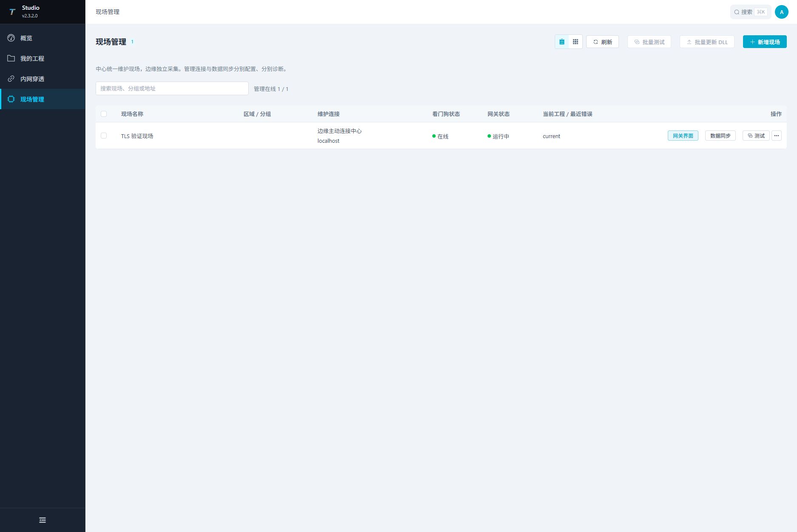
Task: Click the TLS 验证现场 name cell
Action: [137, 136]
